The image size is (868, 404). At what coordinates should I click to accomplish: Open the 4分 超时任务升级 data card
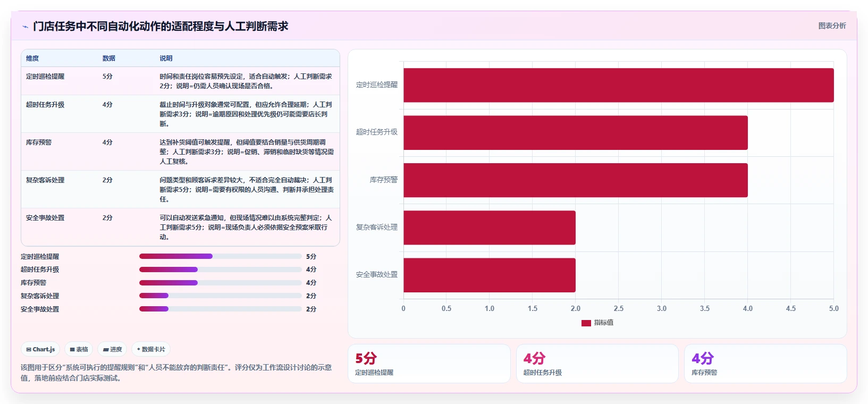coord(597,364)
